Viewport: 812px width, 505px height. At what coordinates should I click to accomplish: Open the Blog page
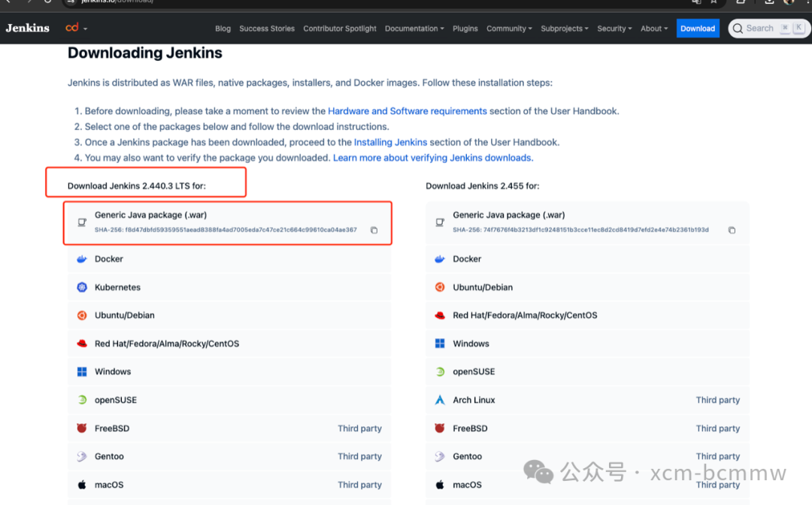(223, 29)
